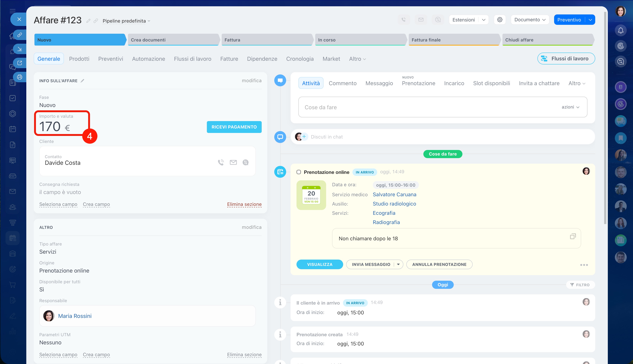Expand the Invia messaggio split arrow
This screenshot has width=633, height=364.
[x=398, y=264]
